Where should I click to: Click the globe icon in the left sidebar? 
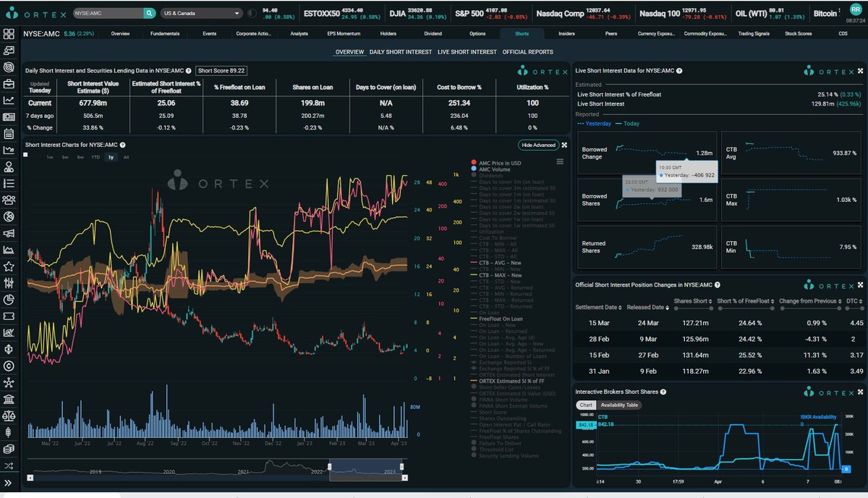[x=9, y=216]
